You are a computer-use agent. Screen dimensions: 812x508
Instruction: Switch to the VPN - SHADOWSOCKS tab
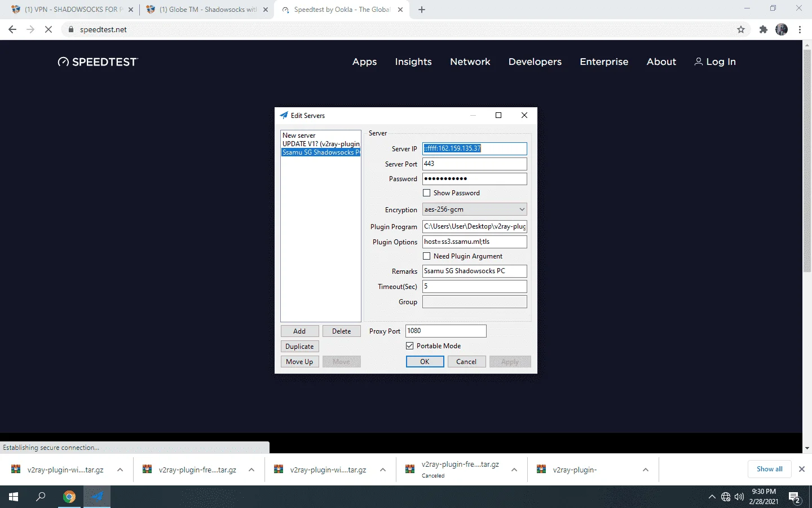(71, 10)
